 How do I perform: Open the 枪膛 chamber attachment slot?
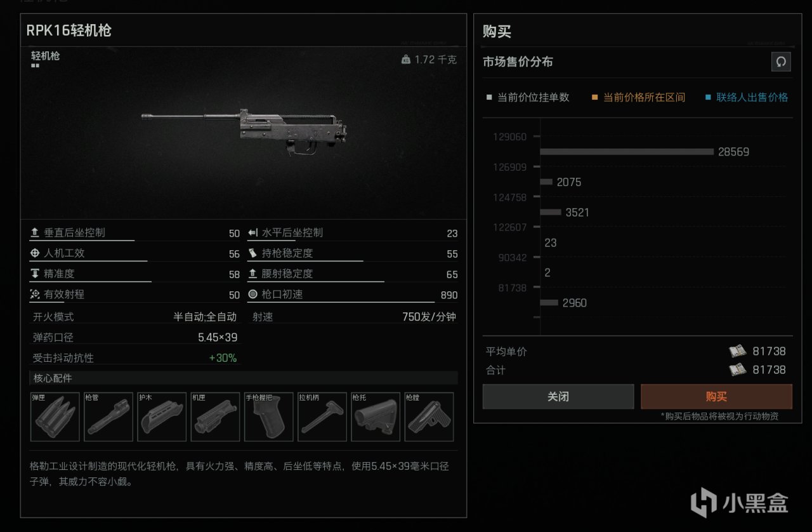coord(429,416)
